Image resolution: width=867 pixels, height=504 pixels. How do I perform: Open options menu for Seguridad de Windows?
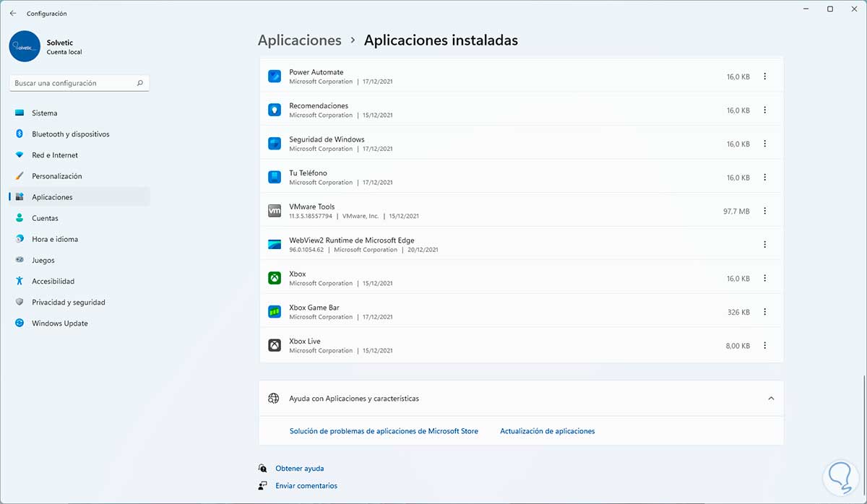765,144
